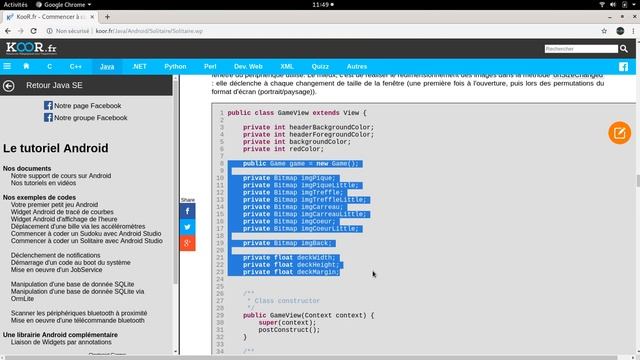Open the system volume indicator

click(x=613, y=4)
